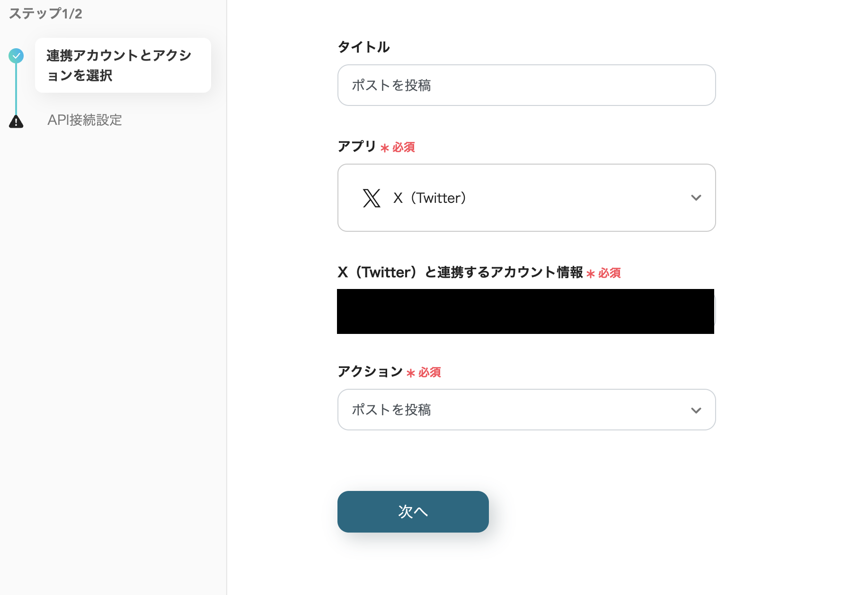The height and width of the screenshot is (595, 868).
Task: Click the X (Twitter) logo icon
Action: pos(372,198)
